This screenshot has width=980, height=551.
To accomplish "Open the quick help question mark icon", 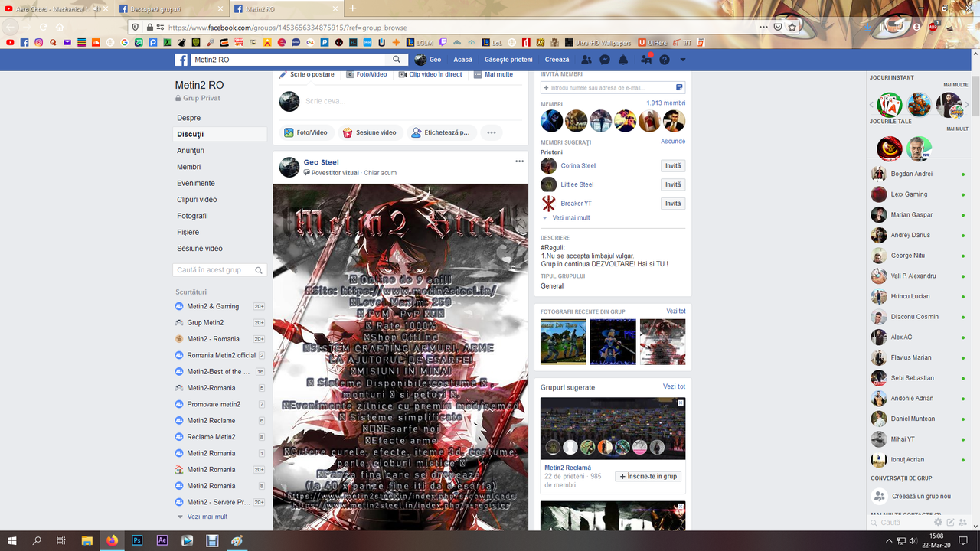I will [665, 60].
